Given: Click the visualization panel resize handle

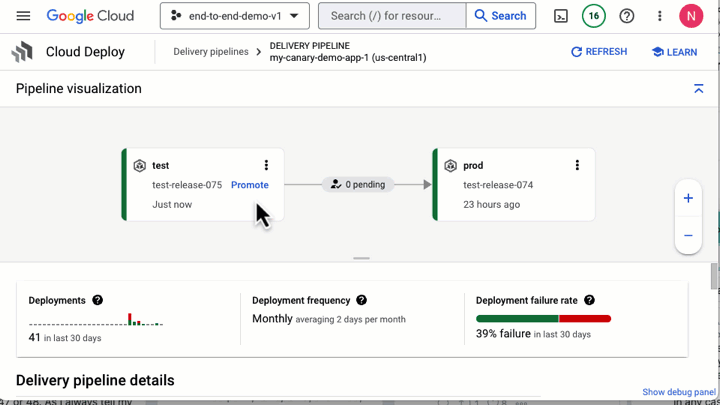Looking at the screenshot, I should [361, 258].
